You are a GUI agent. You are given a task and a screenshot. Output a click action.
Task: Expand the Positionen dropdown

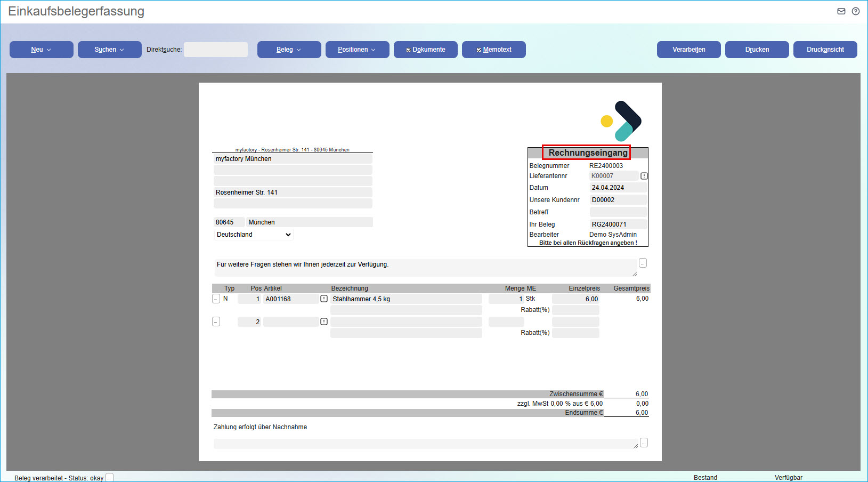point(358,50)
